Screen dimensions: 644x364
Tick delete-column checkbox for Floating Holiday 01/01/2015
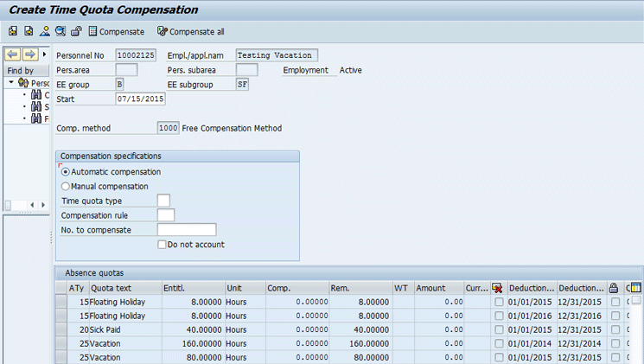coord(499,302)
